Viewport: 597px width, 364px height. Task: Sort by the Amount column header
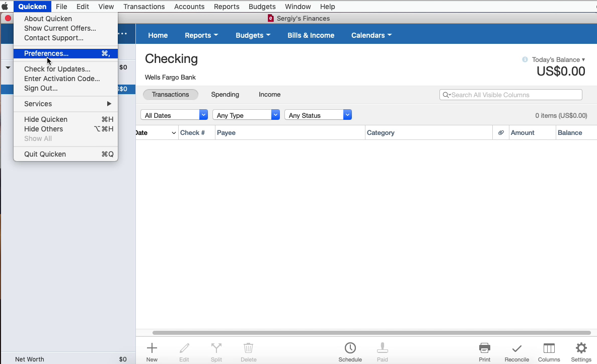pos(532,132)
